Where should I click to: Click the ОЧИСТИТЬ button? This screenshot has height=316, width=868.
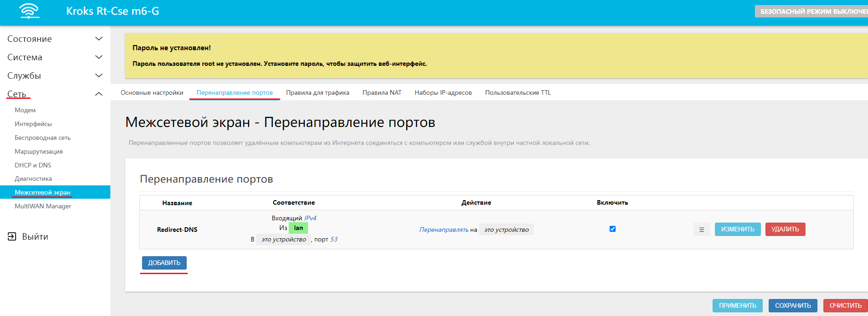point(845,305)
